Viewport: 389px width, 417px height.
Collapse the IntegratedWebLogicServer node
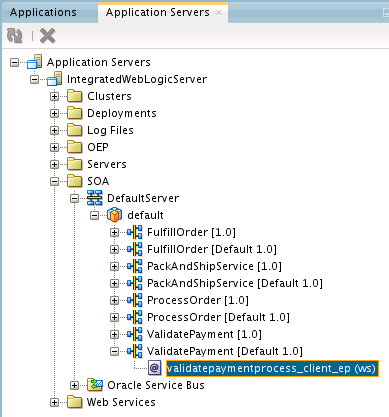coord(34,79)
